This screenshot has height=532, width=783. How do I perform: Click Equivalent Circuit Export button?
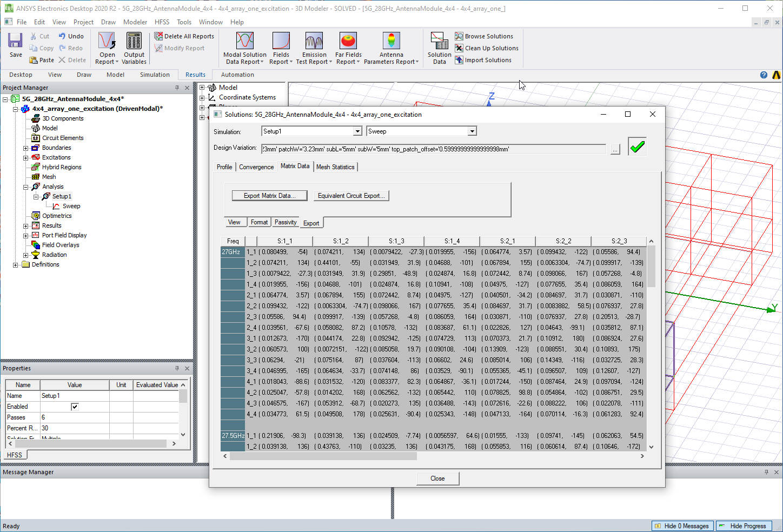pyautogui.click(x=351, y=196)
